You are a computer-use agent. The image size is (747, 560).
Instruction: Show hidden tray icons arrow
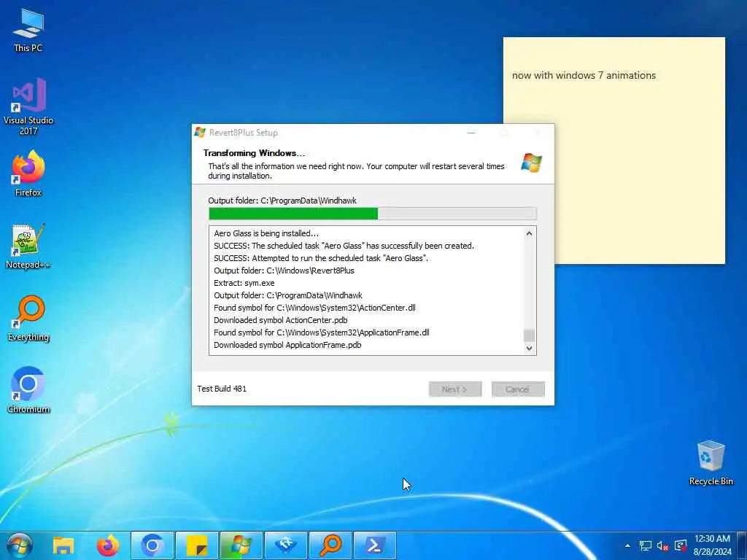coord(627,545)
